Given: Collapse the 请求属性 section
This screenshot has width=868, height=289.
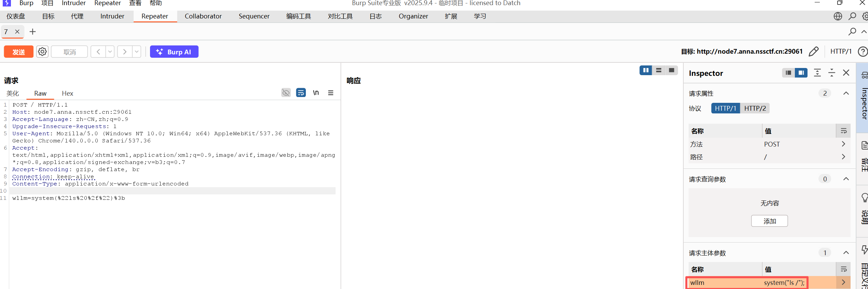Looking at the screenshot, I should (x=846, y=93).
